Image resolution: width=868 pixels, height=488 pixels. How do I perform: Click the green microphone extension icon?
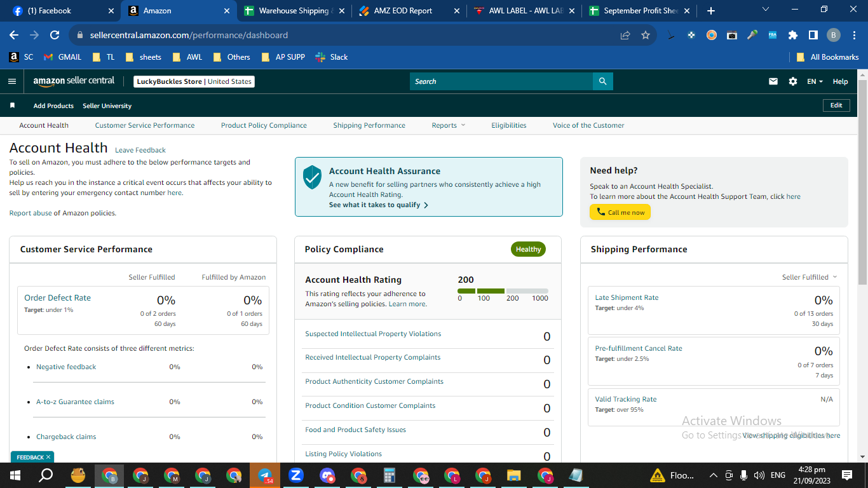(752, 35)
